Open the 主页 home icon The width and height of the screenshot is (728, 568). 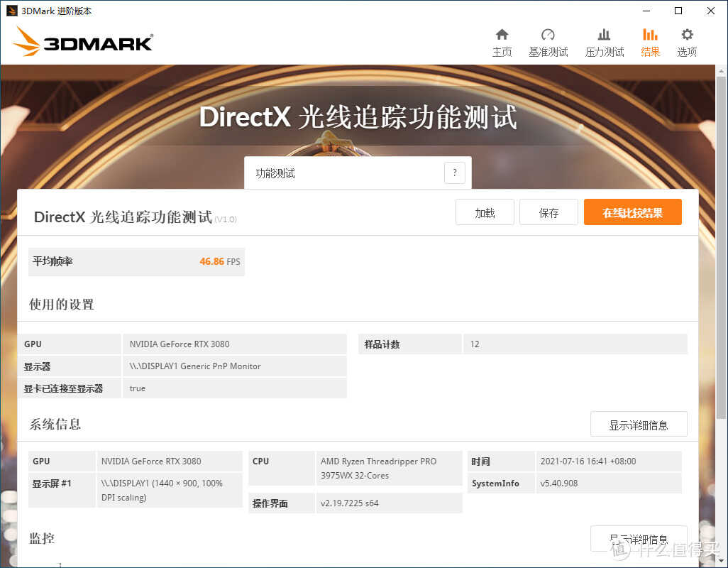[502, 34]
